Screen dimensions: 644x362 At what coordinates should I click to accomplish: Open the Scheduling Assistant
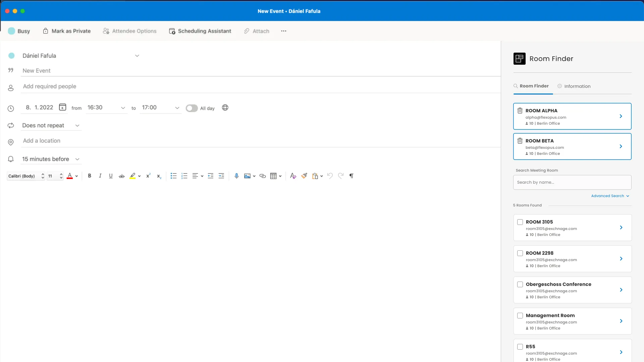pos(200,31)
